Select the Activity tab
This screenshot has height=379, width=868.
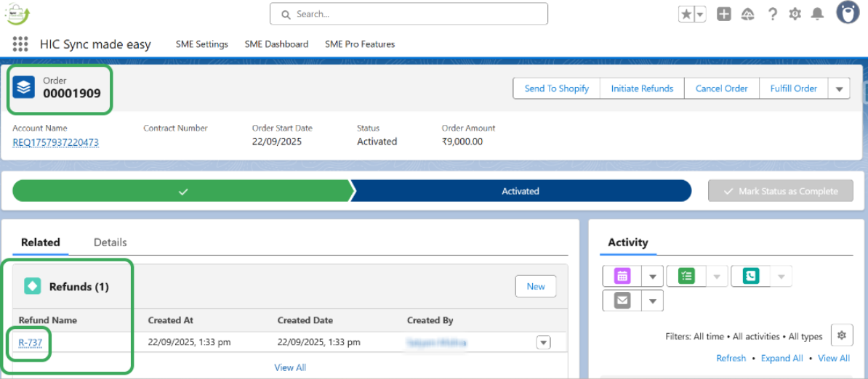pyautogui.click(x=628, y=242)
